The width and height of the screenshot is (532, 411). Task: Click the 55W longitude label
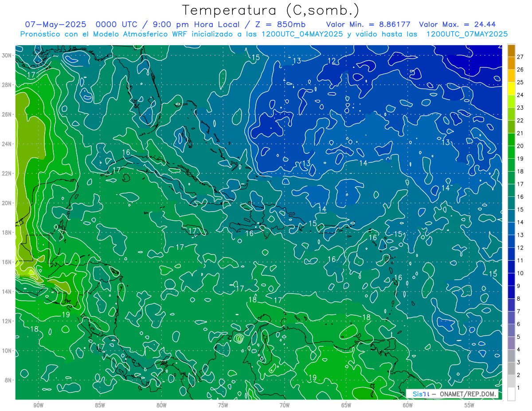(469, 405)
